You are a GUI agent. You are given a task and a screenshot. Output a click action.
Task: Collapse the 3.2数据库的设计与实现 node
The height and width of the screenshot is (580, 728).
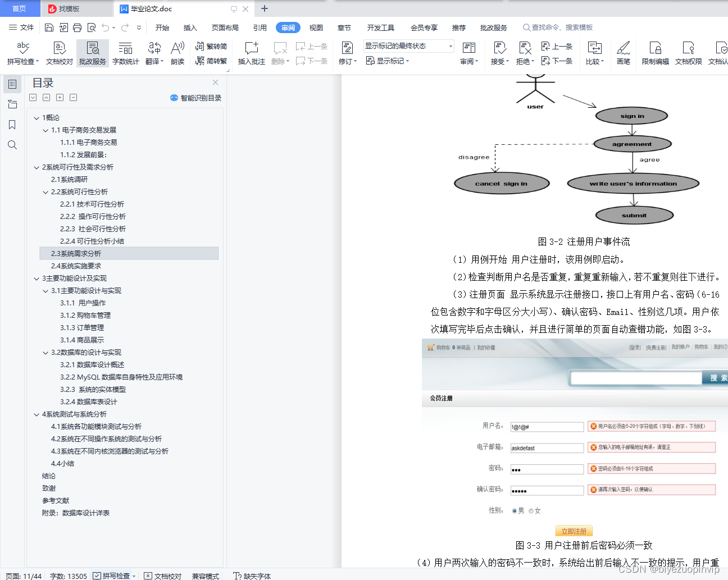pyautogui.click(x=46, y=353)
